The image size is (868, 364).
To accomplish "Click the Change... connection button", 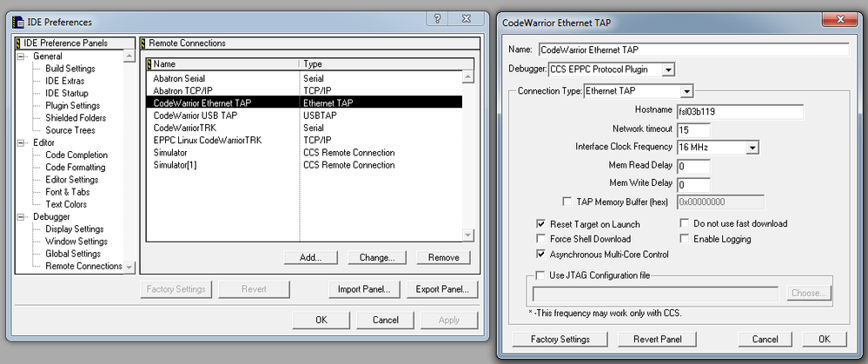I will (377, 257).
